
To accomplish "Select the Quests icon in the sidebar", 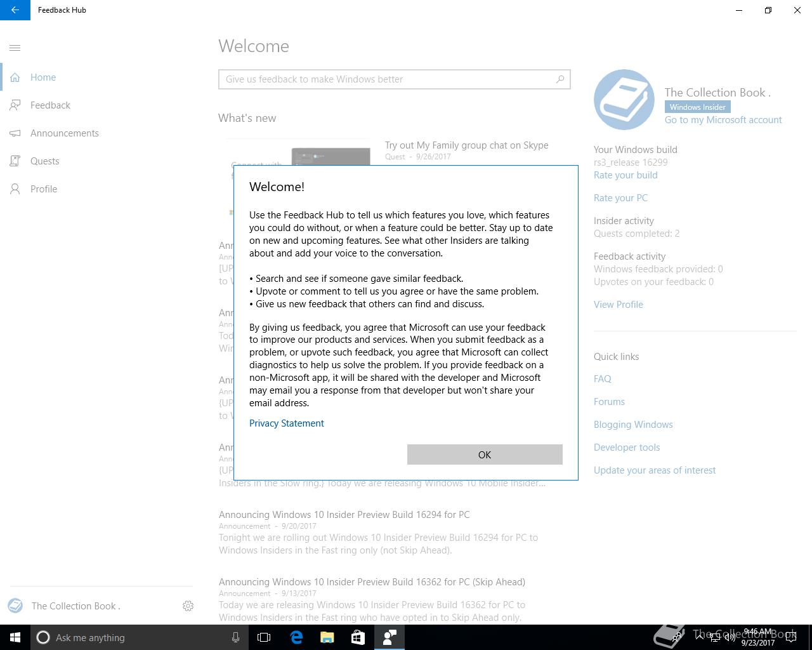I will click(x=15, y=161).
